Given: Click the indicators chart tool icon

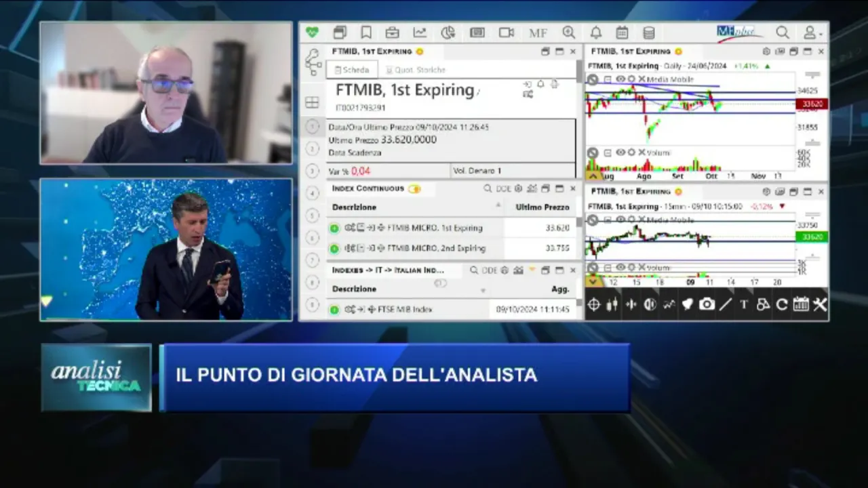Looking at the screenshot, I should 669,304.
